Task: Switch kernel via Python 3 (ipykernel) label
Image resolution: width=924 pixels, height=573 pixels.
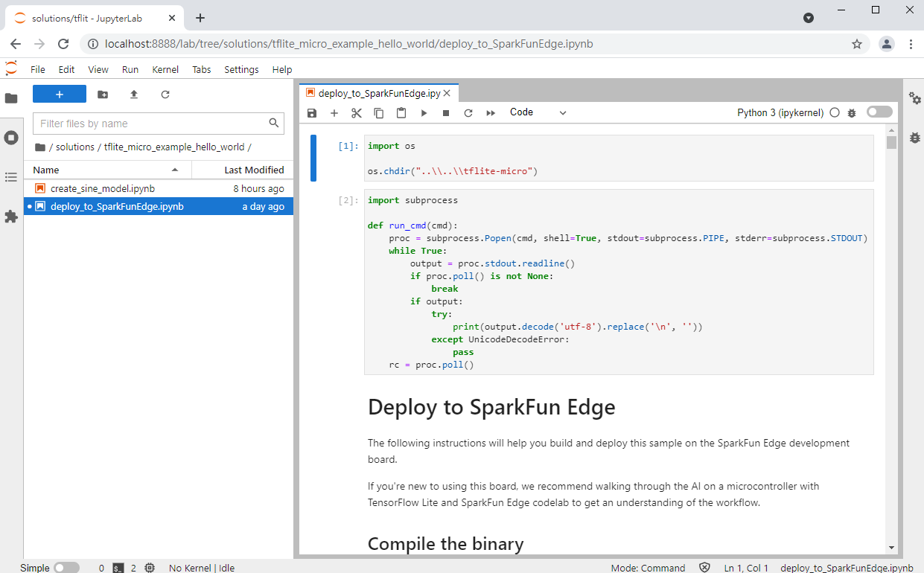Action: (780, 113)
